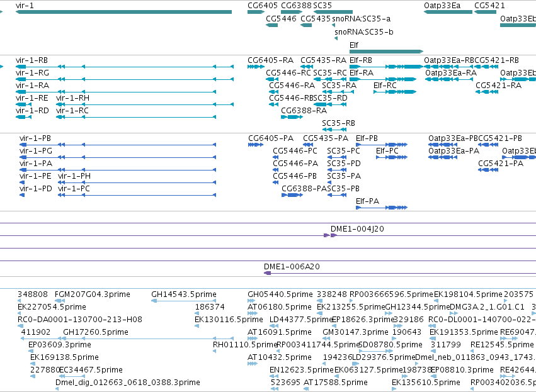Select EST GH14543.5prime
This screenshot has height=392, width=536.
tap(183, 301)
